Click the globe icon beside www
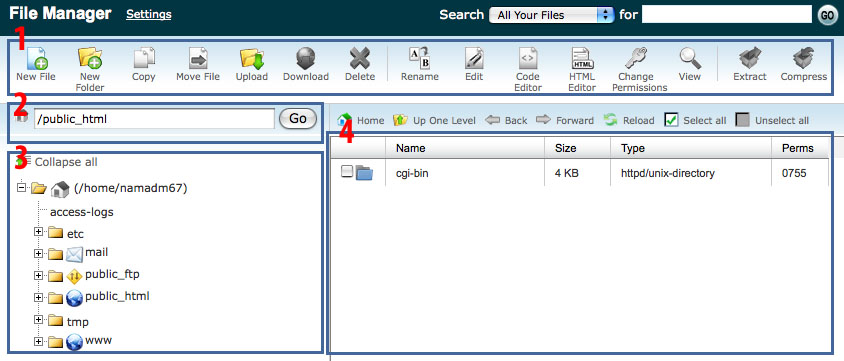Image resolution: width=844 pixels, height=361 pixels. 74,342
